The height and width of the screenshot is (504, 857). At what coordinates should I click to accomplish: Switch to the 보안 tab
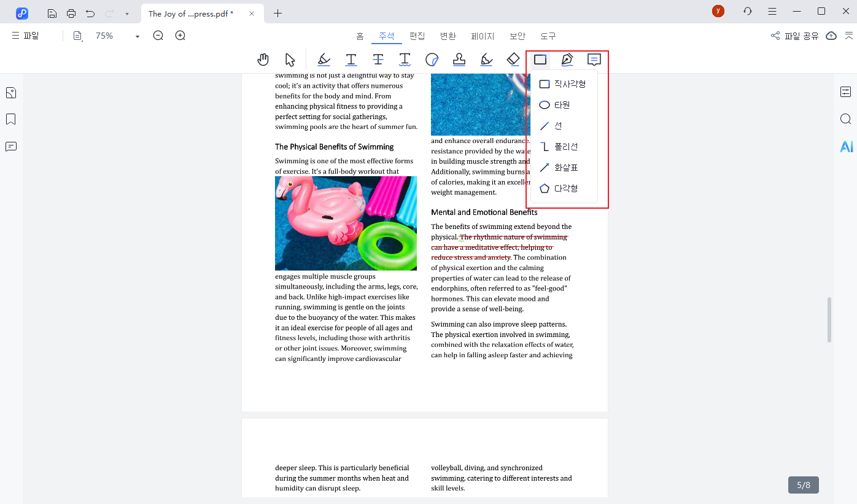click(x=518, y=36)
